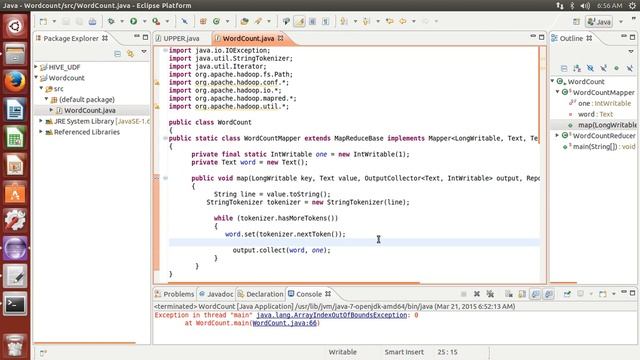The height and width of the screenshot is (360, 640).
Task: Click Next Annotation toolbar icon
Action: pyautogui.click(x=344, y=21)
